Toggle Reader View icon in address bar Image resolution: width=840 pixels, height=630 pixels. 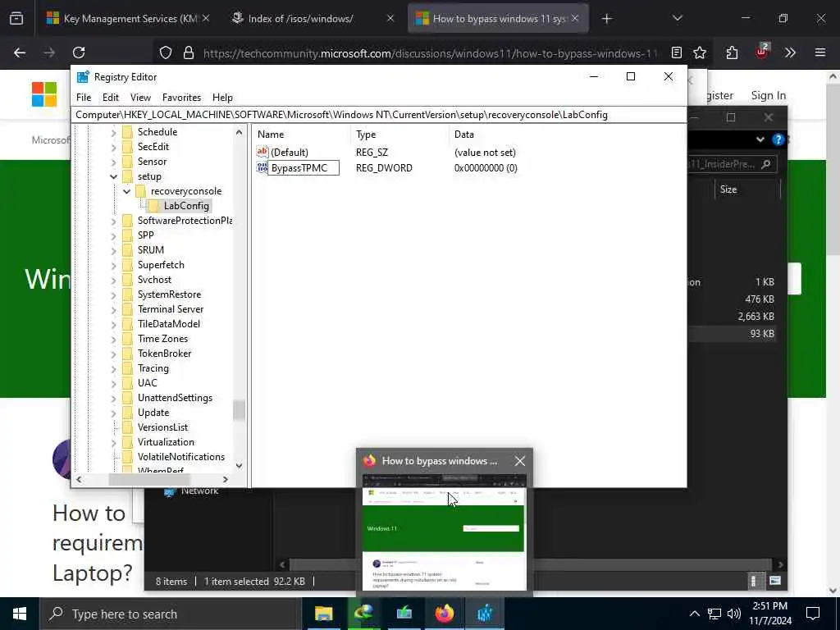(x=677, y=52)
